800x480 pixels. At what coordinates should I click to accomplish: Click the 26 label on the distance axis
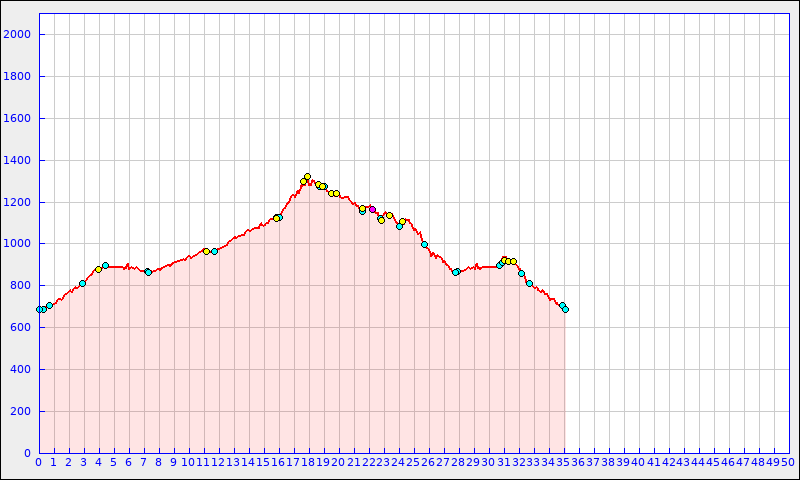(x=428, y=462)
